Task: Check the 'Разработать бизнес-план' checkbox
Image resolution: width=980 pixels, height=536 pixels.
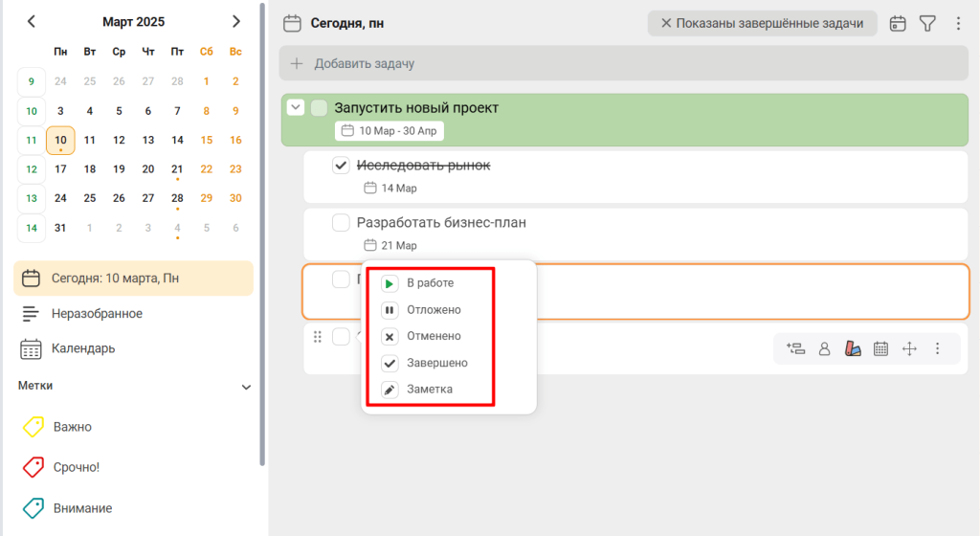Action: tap(341, 223)
